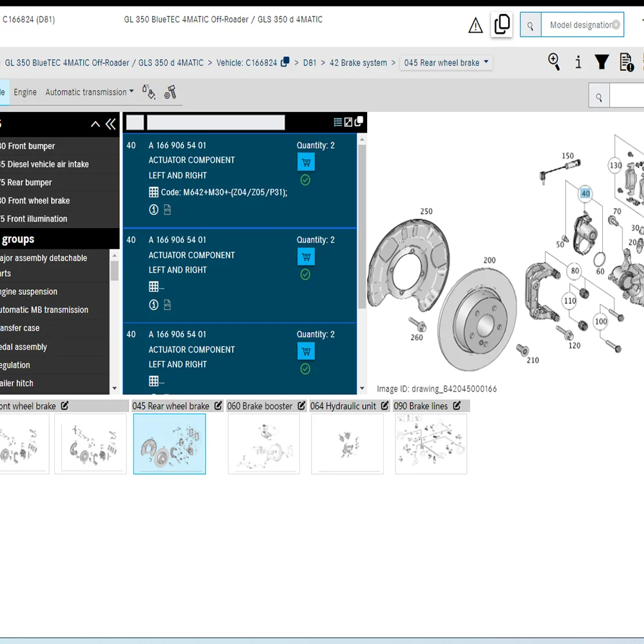The width and height of the screenshot is (644, 644).
Task: Click second part's green checkmark status
Action: [x=305, y=274]
